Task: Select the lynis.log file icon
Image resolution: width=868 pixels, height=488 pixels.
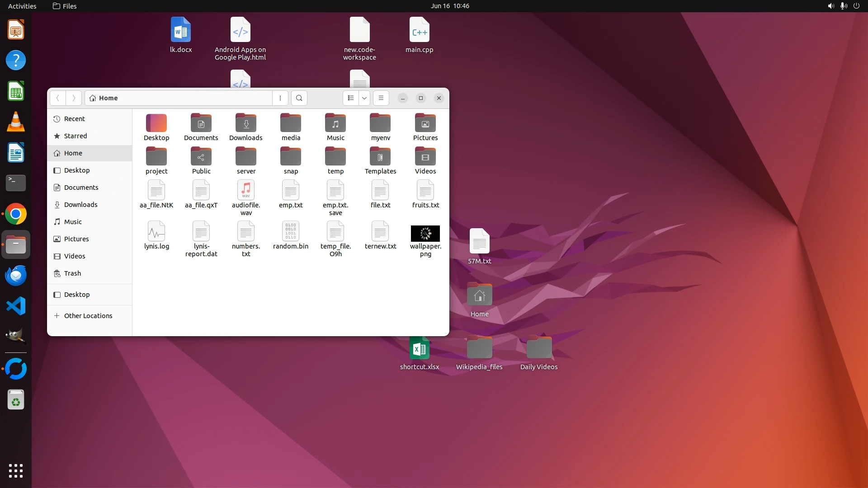Action: [156, 231]
